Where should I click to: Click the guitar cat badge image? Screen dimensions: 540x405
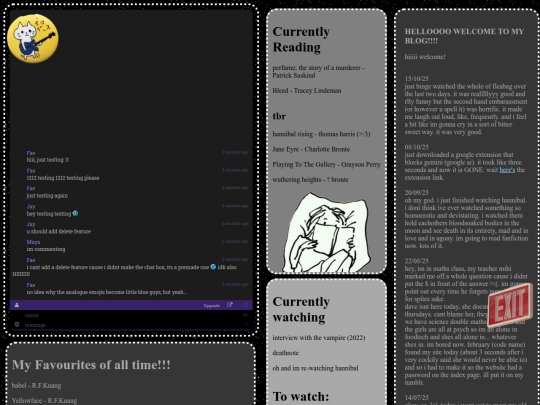coord(33,39)
